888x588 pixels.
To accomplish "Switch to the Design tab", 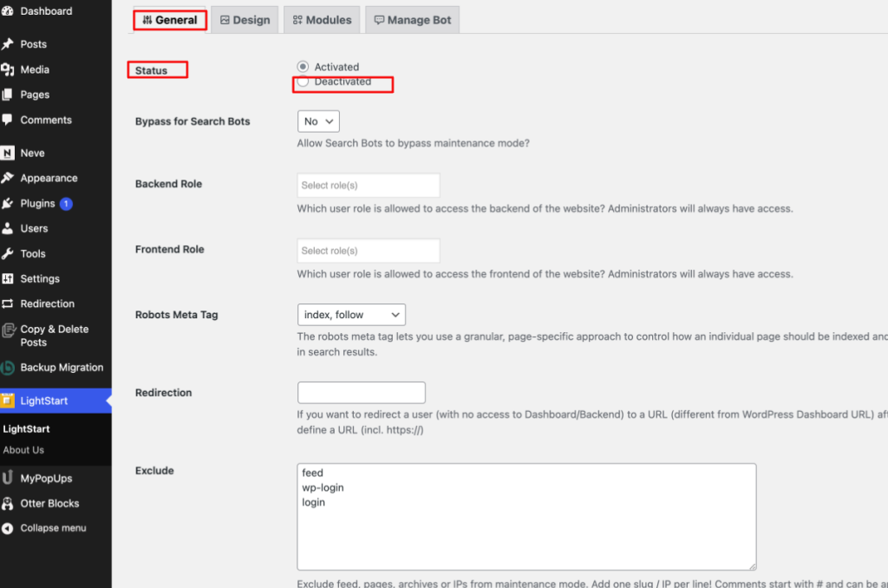I will click(245, 20).
